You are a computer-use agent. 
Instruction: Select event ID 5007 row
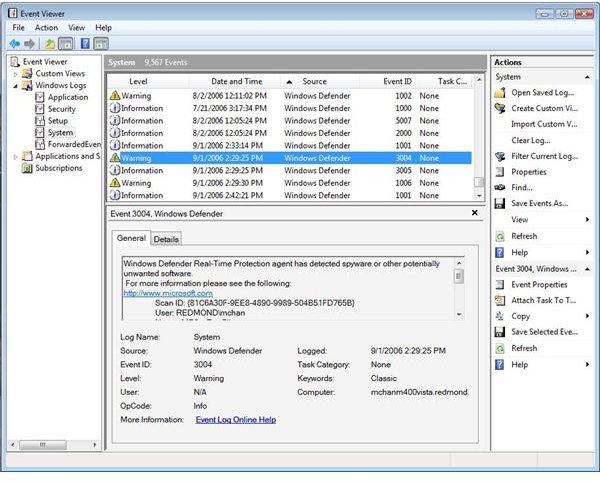pyautogui.click(x=290, y=121)
